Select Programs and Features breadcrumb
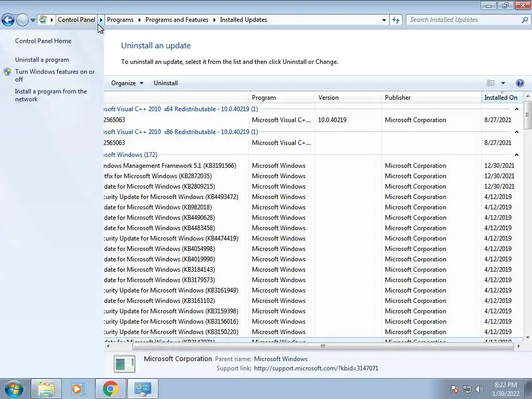532x399 pixels. [x=177, y=20]
